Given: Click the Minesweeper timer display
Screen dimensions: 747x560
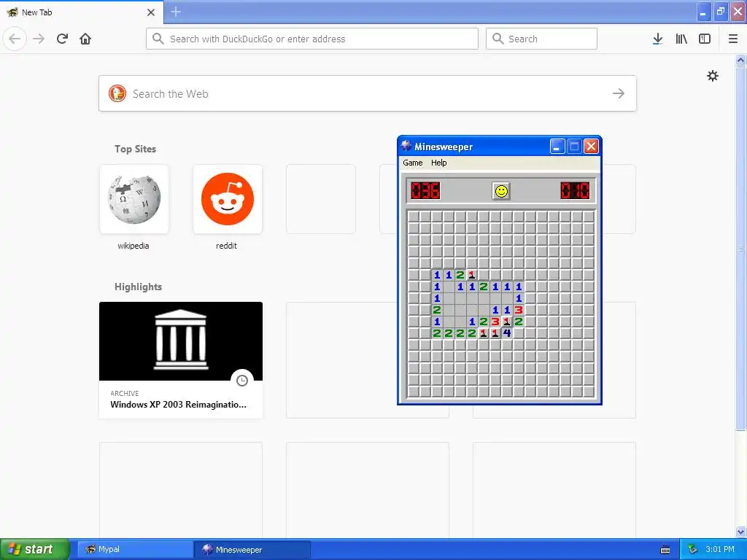Looking at the screenshot, I should pos(575,190).
